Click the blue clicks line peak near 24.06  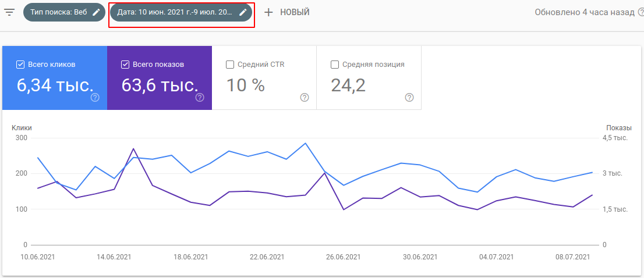(305, 143)
